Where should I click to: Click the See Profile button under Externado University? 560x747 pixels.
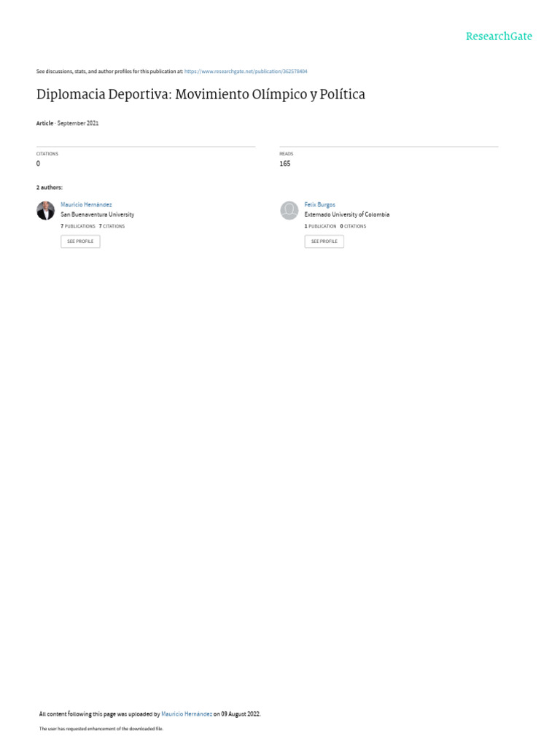[x=324, y=241]
